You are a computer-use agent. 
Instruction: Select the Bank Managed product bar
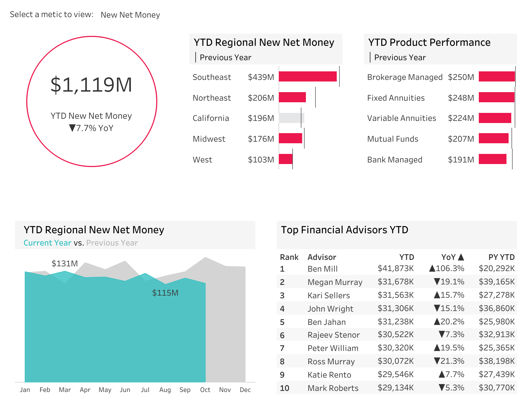pos(493,159)
